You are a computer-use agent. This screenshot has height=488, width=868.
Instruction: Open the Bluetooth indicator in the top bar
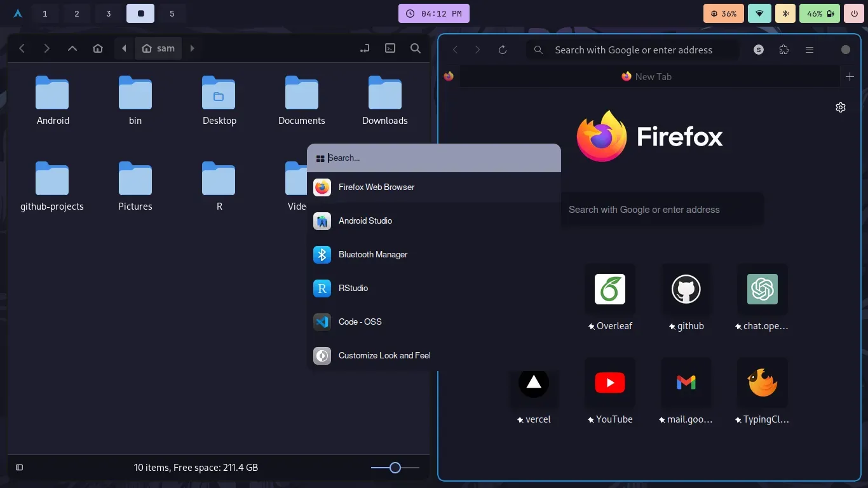pyautogui.click(x=785, y=13)
